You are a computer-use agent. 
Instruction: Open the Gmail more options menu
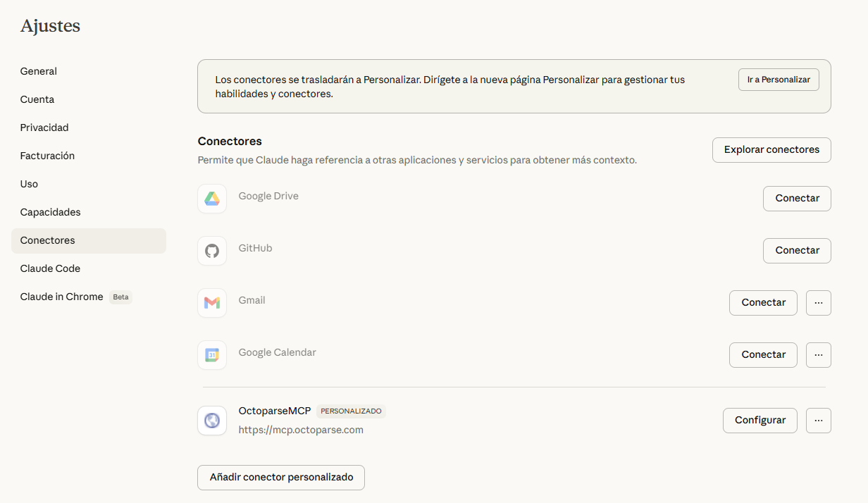[818, 303]
